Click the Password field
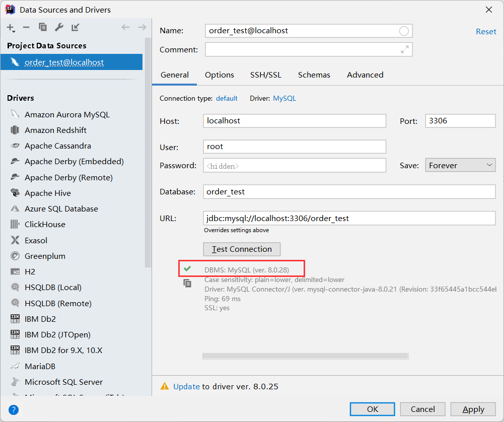The height and width of the screenshot is (422, 504). click(x=295, y=166)
